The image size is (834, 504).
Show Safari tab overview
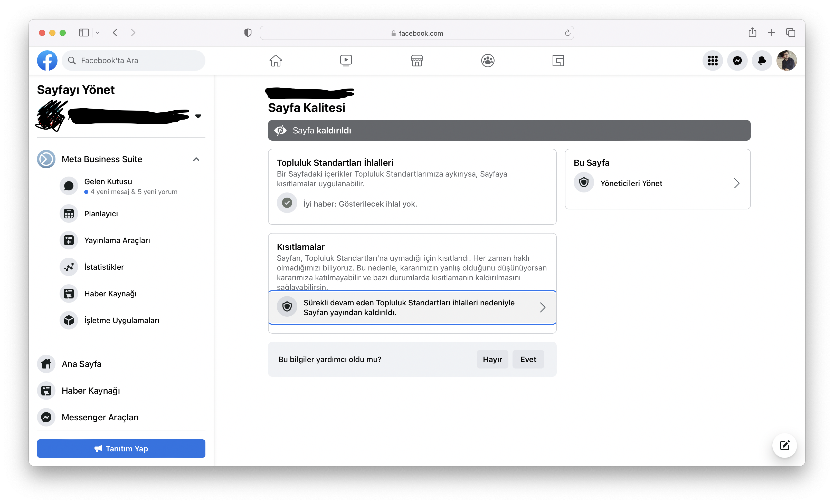coord(790,33)
